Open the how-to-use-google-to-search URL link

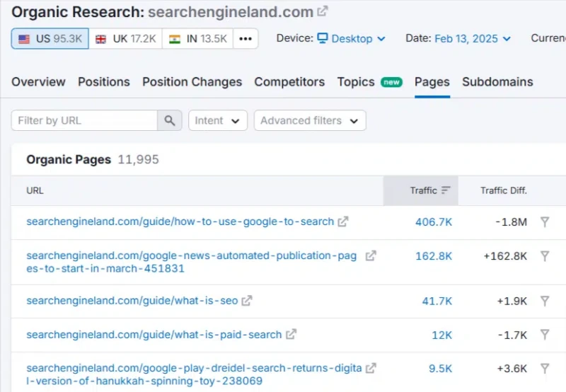[180, 221]
